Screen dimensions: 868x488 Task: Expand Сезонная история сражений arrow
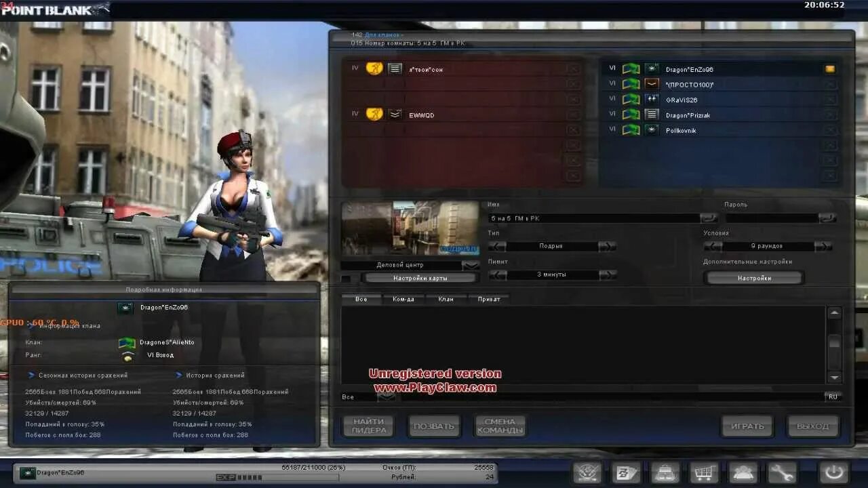point(31,375)
